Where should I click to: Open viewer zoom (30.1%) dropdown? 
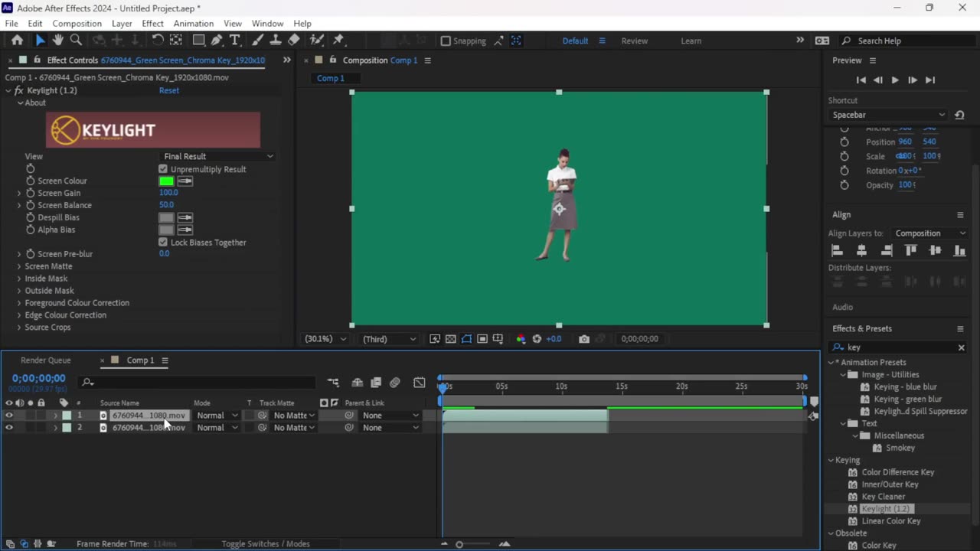pyautogui.click(x=325, y=339)
